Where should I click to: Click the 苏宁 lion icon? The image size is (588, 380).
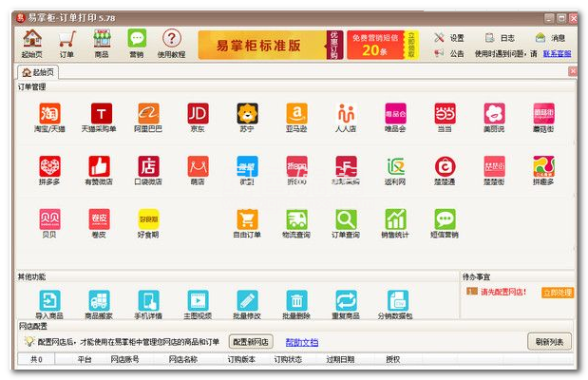[x=248, y=114]
